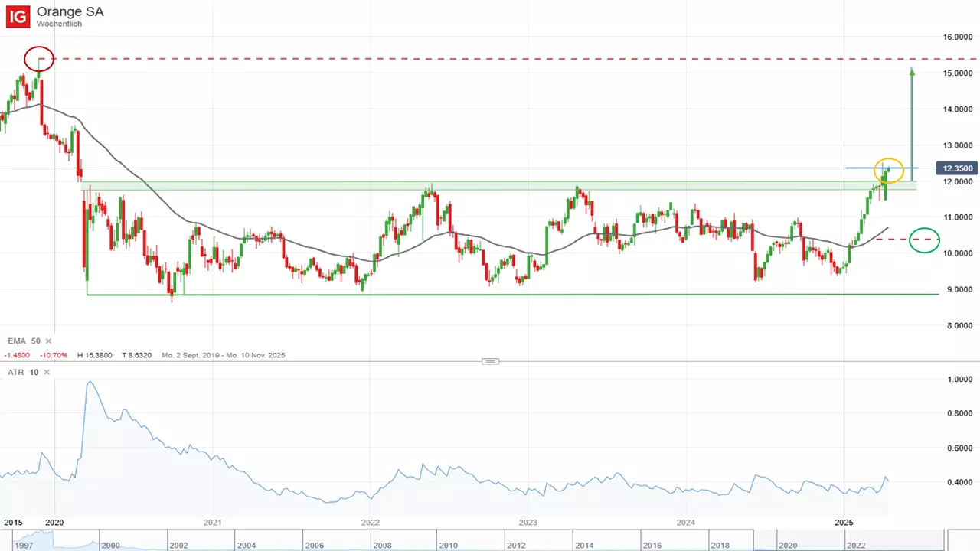The image size is (980, 551).
Task: Click the ATR 10 indicator label
Action: [x=23, y=372]
